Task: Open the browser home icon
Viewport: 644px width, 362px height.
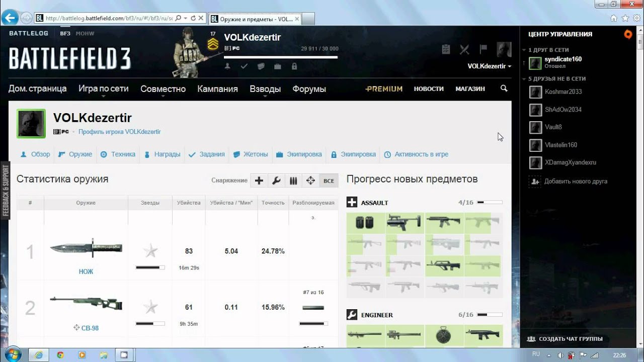Action: (x=614, y=18)
